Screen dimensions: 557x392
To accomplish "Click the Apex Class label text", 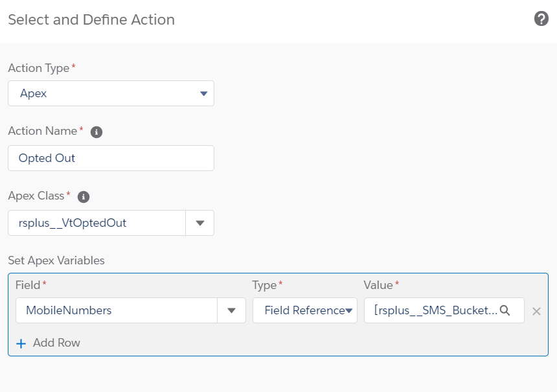I will coord(36,196).
